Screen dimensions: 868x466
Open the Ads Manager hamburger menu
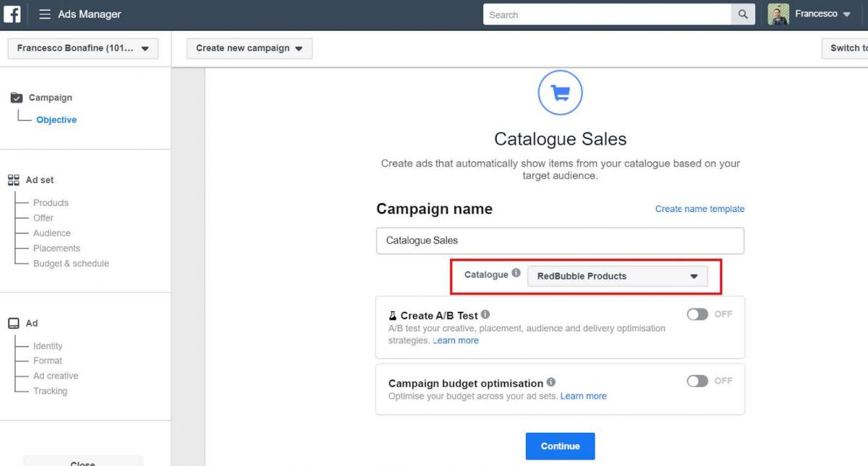45,14
